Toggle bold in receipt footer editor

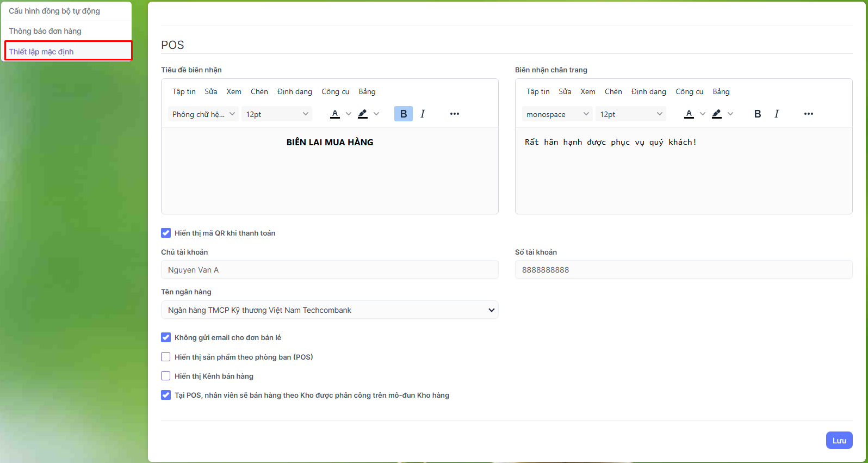[757, 114]
